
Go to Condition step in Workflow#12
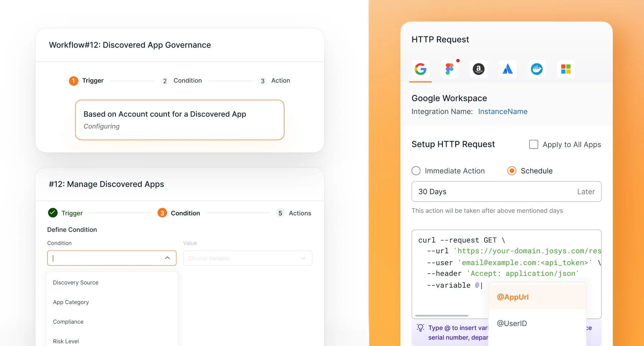[182, 81]
